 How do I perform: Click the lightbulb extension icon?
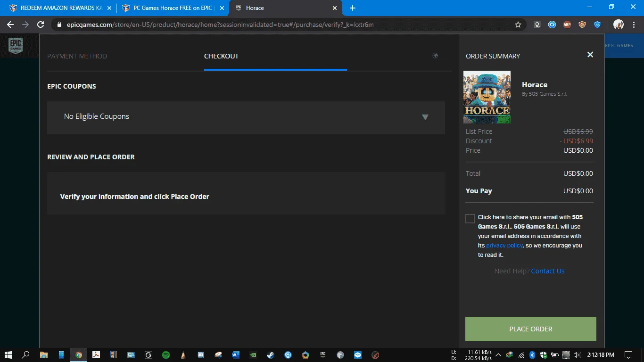coord(537,25)
